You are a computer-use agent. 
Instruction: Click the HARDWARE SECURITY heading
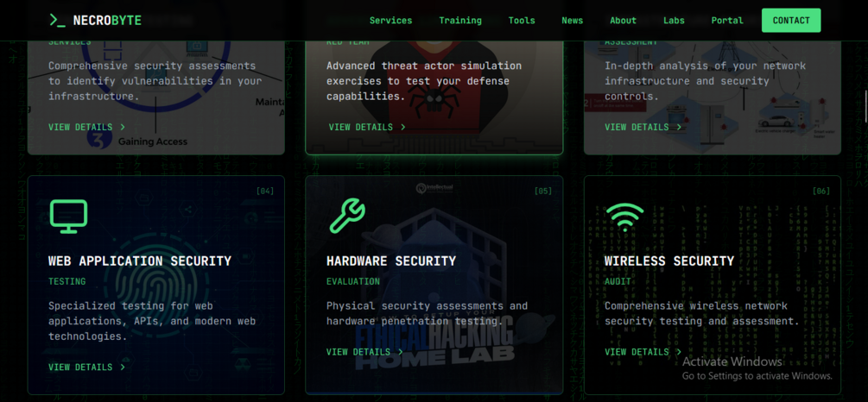coord(391,261)
